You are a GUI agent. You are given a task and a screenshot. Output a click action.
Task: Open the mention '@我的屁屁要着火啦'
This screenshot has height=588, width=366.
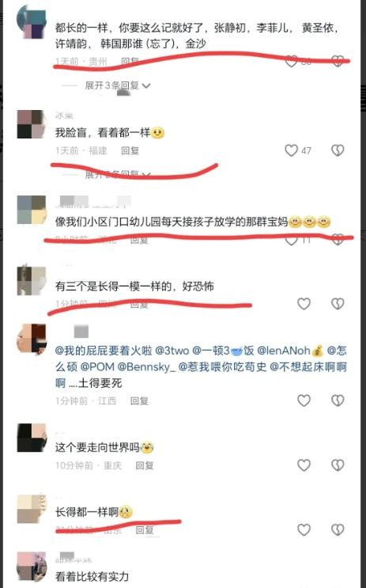[104, 351]
